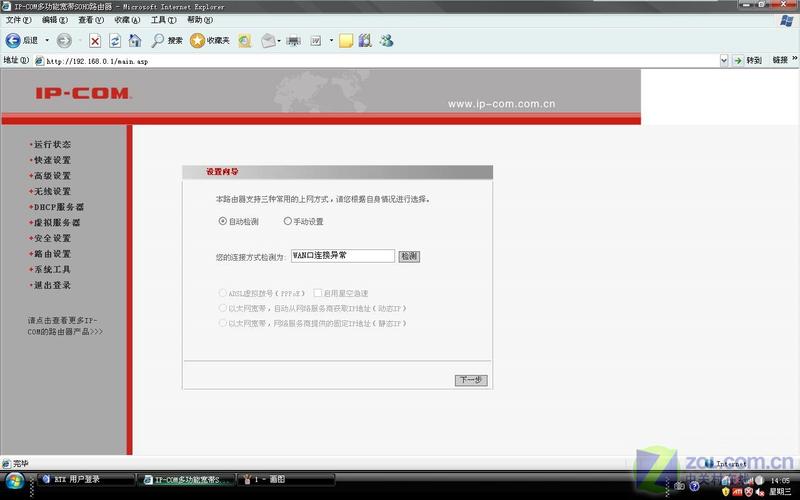Screen dimensions: 800x500
Task: Open the Favorites star button
Action: pos(210,40)
